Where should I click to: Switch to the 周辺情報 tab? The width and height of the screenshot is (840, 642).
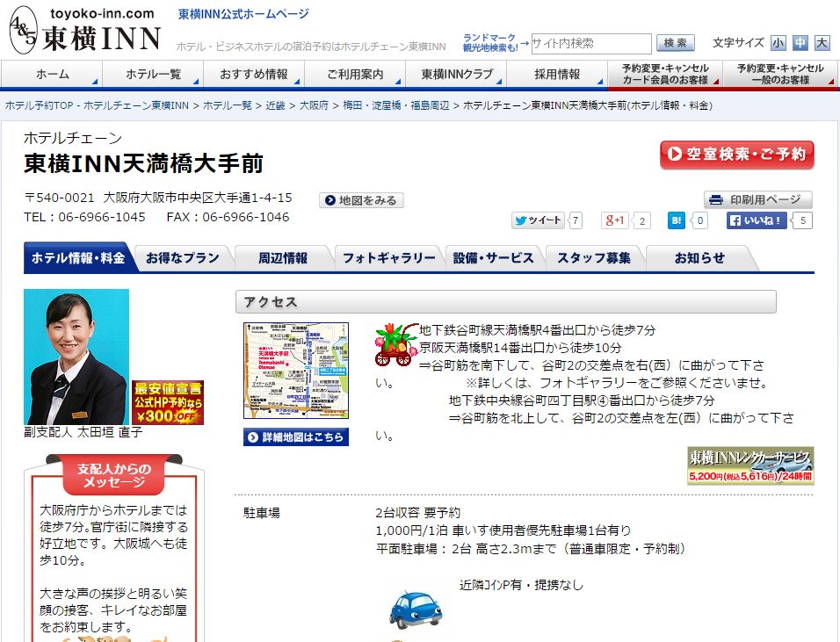coord(283,258)
